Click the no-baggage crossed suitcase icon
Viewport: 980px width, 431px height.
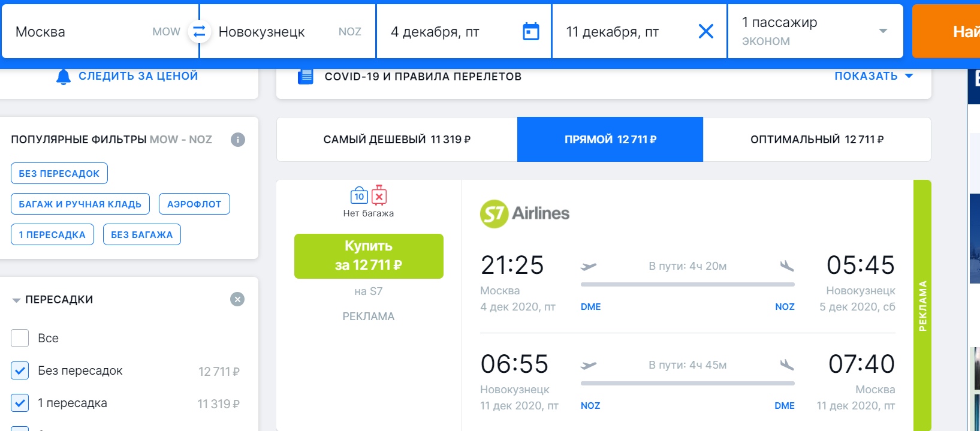tap(379, 195)
